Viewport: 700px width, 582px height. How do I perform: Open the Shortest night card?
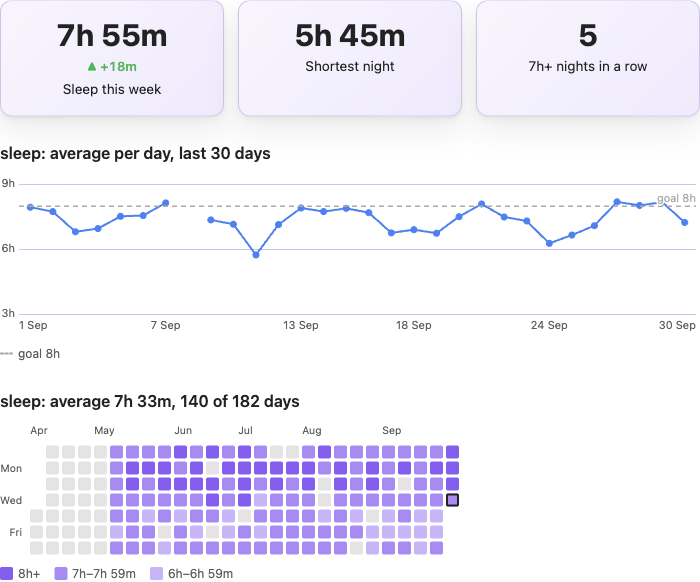[350, 58]
